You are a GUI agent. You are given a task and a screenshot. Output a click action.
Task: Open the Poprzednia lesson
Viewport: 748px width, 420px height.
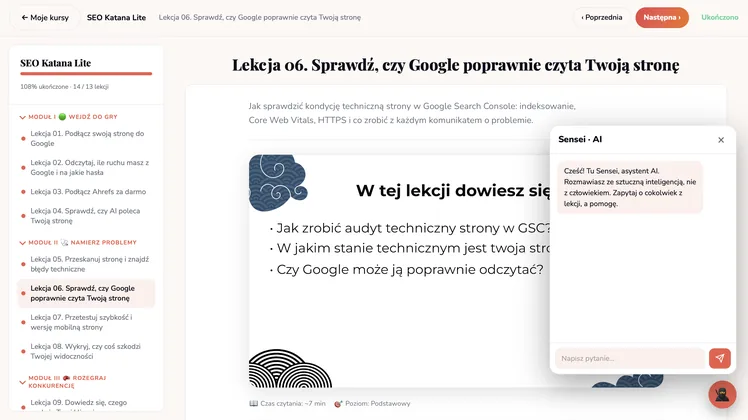point(602,18)
